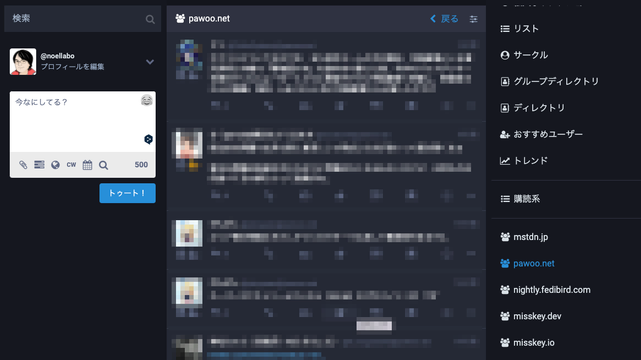The image size is (641, 360).
Task: Focus the 今なにしてる？ compose text area
Action: click(x=83, y=122)
